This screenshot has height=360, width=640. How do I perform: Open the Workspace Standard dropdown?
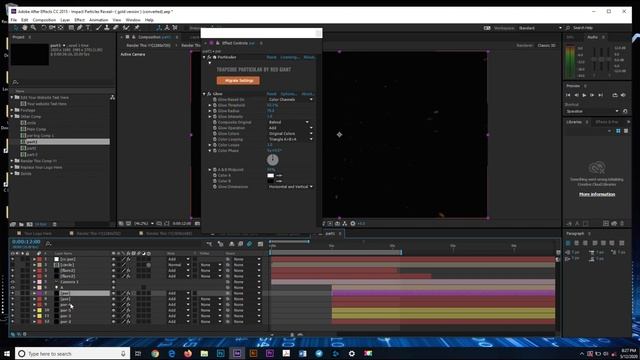[540, 28]
